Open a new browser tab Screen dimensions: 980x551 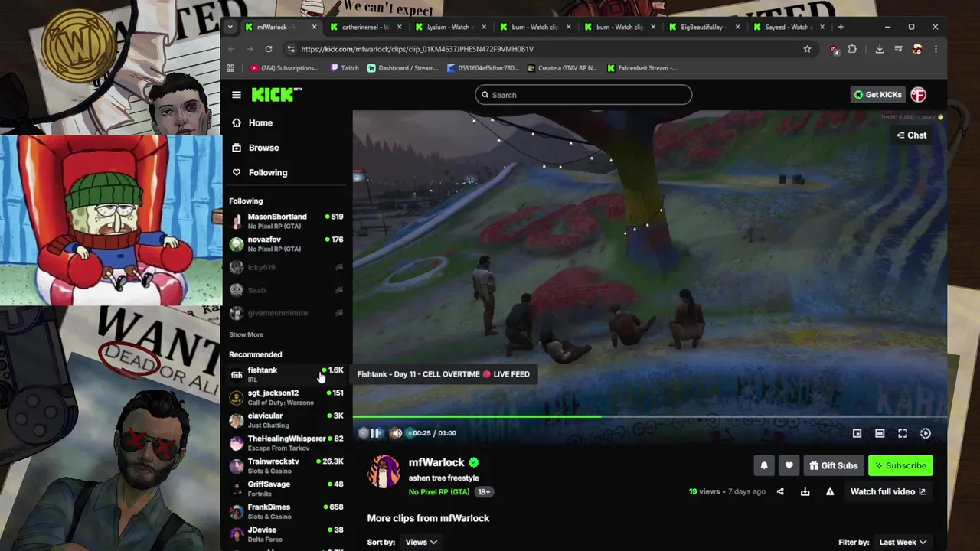pyautogui.click(x=841, y=27)
